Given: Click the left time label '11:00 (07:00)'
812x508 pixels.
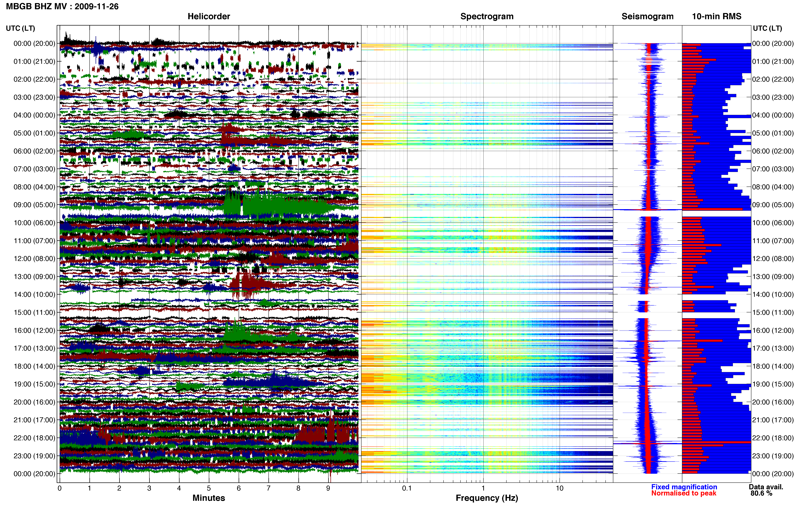Looking at the screenshot, I should 34,241.
